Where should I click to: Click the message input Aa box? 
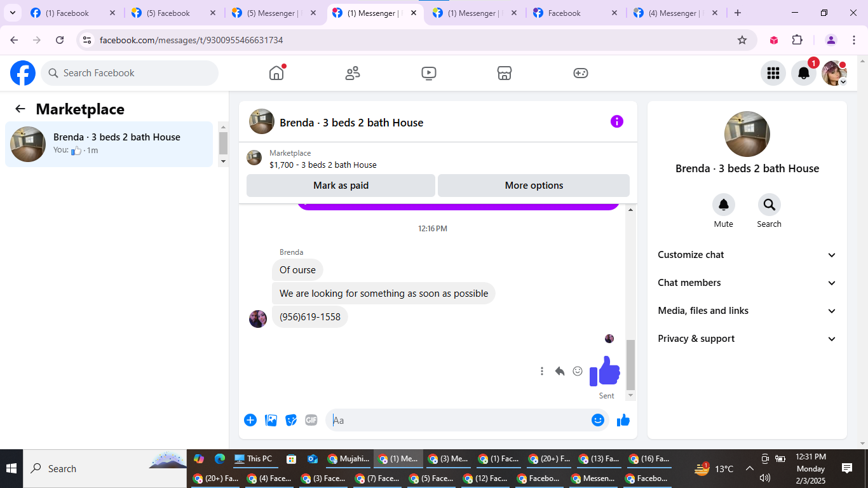point(459,420)
